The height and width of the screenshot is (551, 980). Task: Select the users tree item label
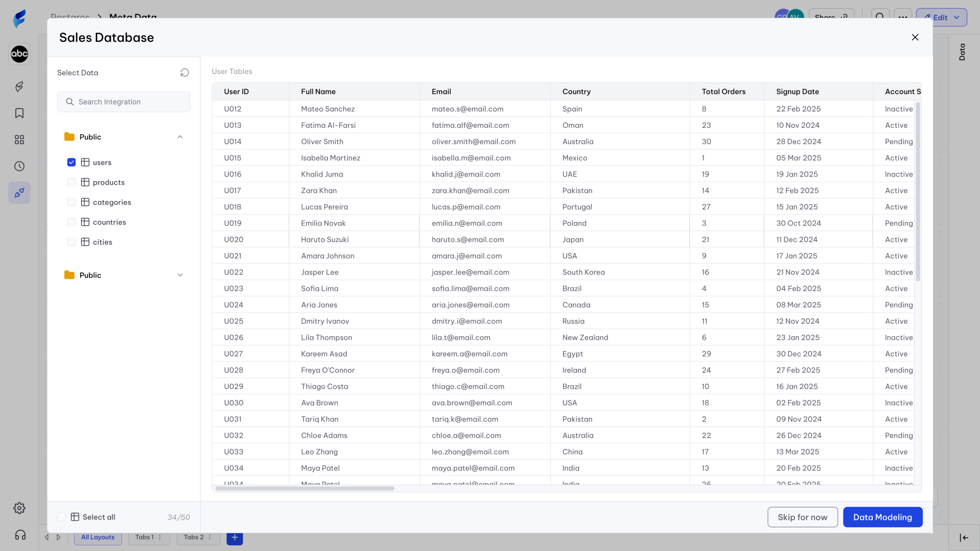[102, 162]
